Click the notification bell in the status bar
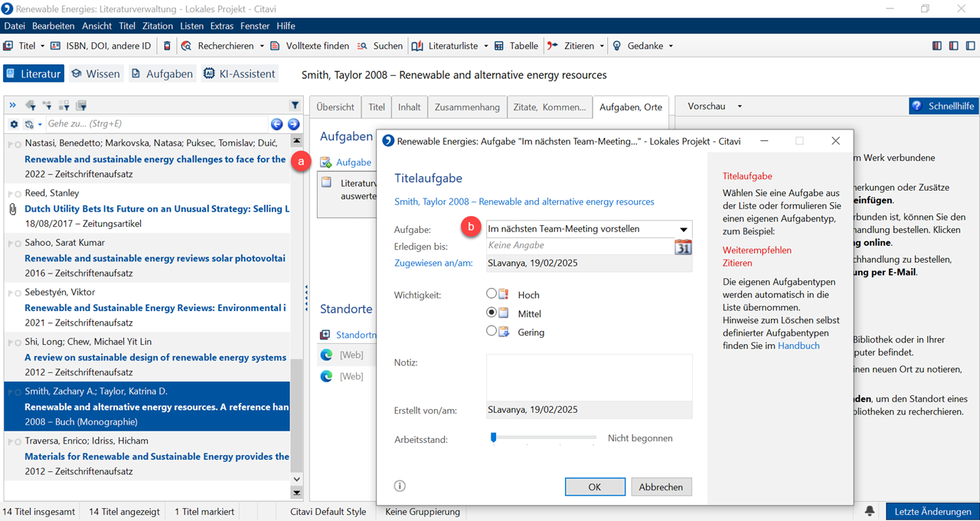This screenshot has height=521, width=980. click(870, 511)
